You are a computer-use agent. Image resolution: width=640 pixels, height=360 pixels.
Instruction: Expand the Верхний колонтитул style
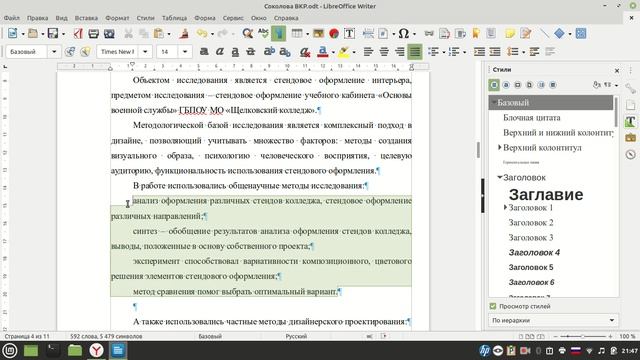point(500,147)
